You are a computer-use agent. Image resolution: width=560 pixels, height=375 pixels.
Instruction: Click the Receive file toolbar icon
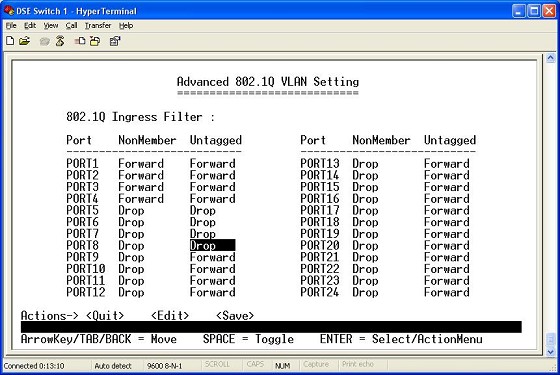(95, 41)
